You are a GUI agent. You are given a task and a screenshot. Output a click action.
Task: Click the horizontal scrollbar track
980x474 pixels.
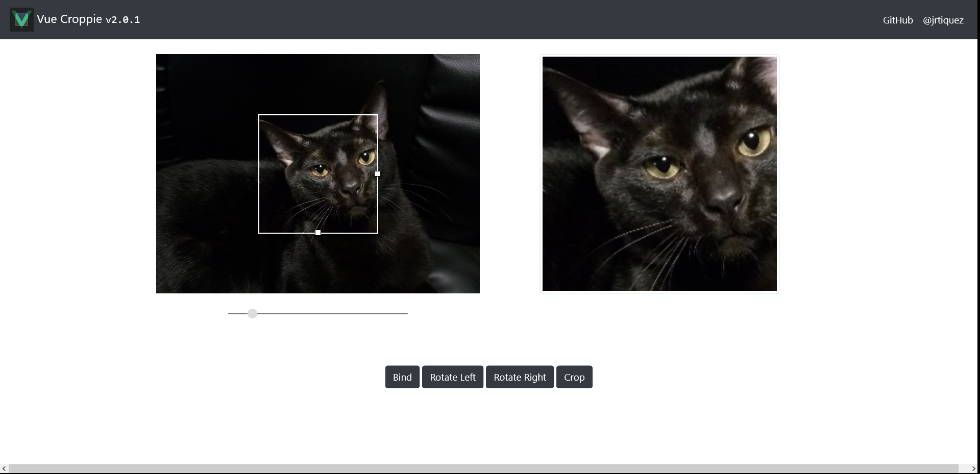click(483, 468)
